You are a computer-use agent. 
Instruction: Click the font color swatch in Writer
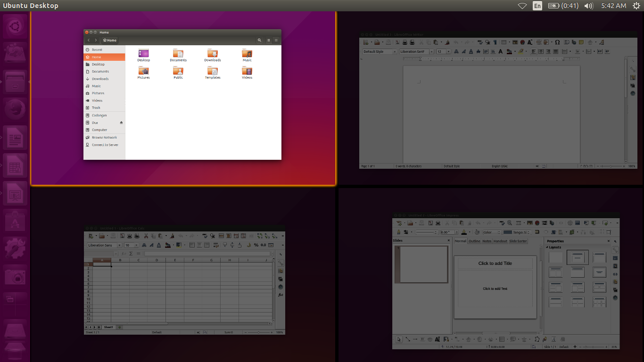pyautogui.click(x=509, y=51)
